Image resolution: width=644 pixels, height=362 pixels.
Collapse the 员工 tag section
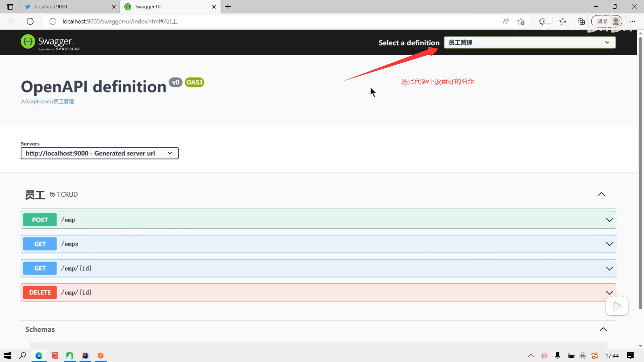pyautogui.click(x=601, y=194)
